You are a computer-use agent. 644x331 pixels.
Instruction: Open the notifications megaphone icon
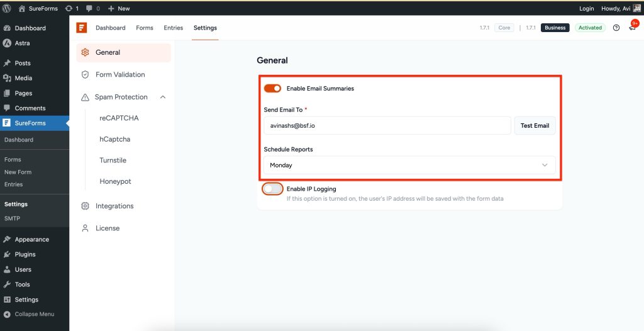pyautogui.click(x=632, y=28)
